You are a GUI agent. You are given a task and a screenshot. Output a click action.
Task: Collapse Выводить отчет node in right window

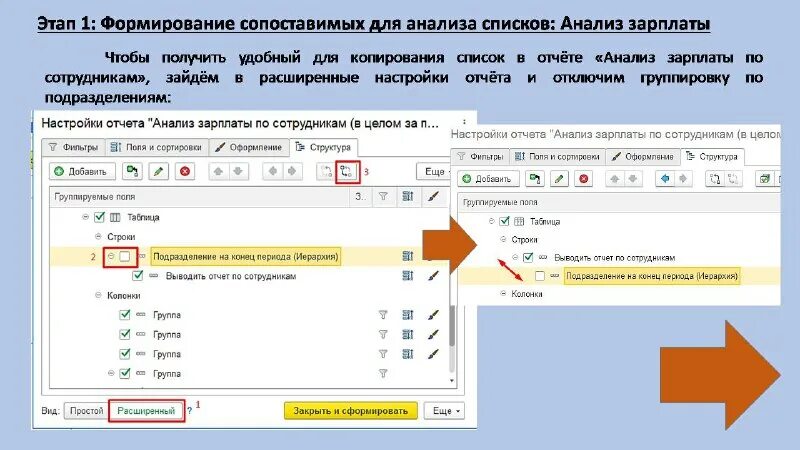(515, 257)
